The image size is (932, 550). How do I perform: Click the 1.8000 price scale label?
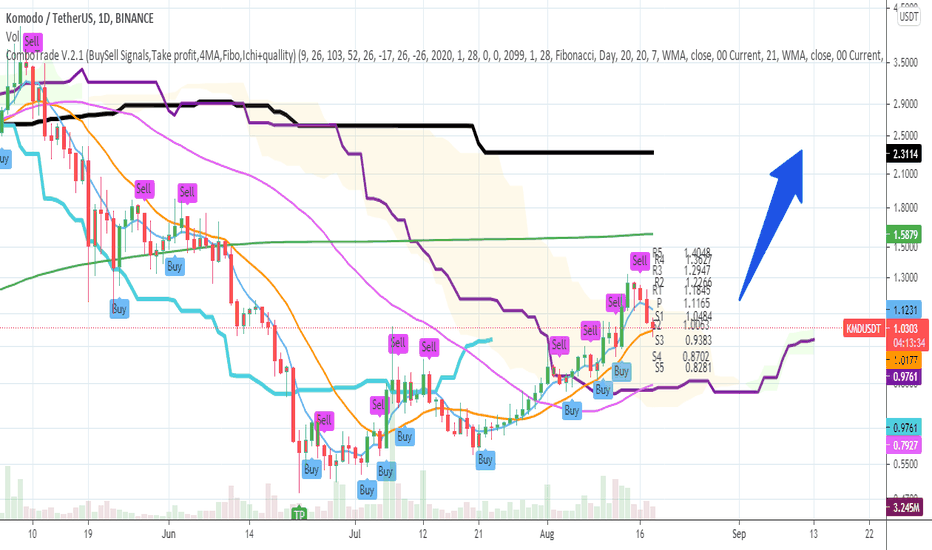coord(905,208)
